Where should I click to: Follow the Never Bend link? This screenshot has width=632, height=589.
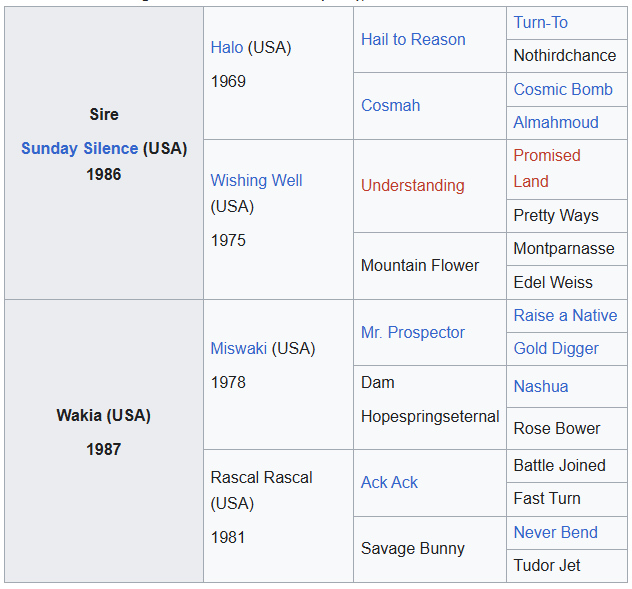555,533
